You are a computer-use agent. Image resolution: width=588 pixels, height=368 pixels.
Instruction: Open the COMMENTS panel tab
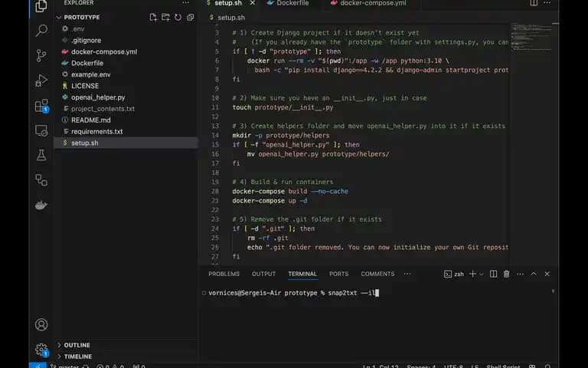(x=377, y=274)
